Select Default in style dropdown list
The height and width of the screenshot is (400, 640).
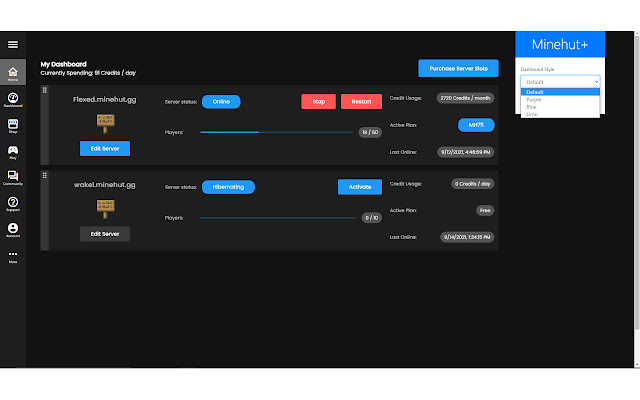pyautogui.click(x=560, y=92)
